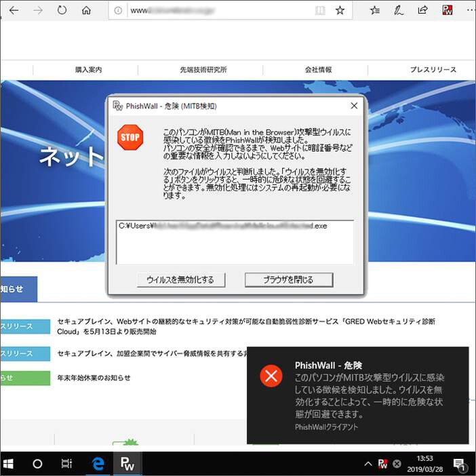Open the 先端技術研究所 navigation item
The image size is (476, 476).
coord(203,70)
